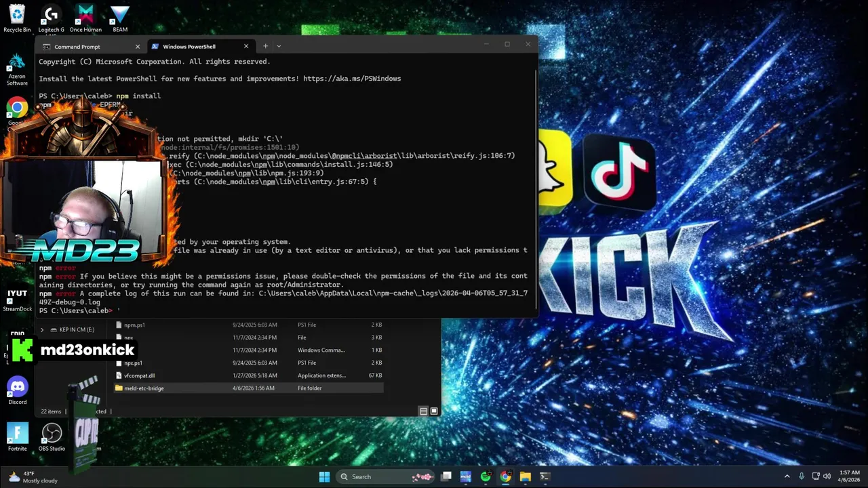This screenshot has height=488, width=868.
Task: Launch the Once Human desktop shortcut
Action: click(85, 18)
